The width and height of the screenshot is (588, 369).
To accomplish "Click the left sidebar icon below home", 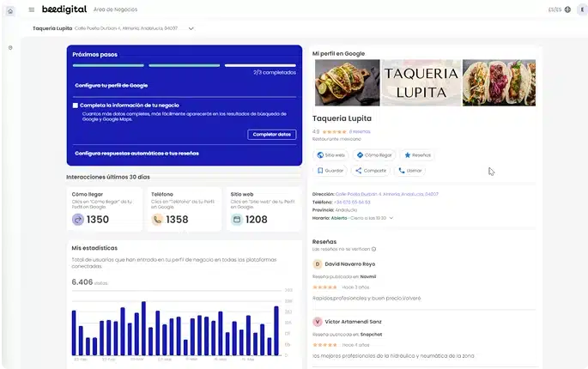I will tap(10, 47).
